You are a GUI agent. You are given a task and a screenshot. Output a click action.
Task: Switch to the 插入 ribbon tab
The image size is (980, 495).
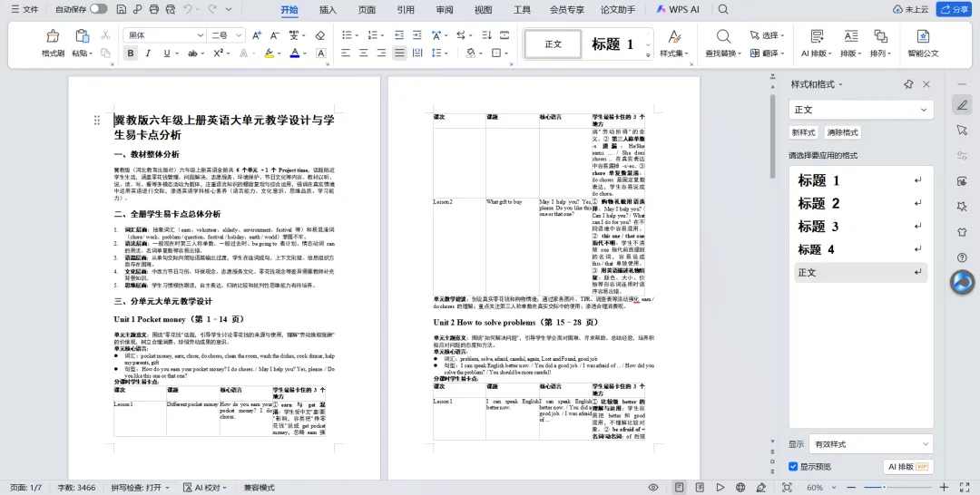click(x=328, y=9)
